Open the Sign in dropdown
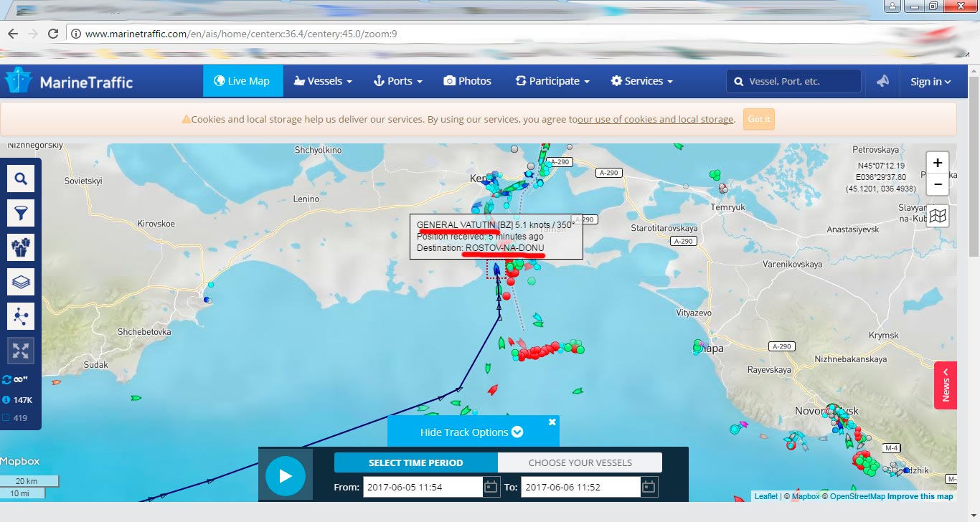The image size is (980, 522). (930, 81)
